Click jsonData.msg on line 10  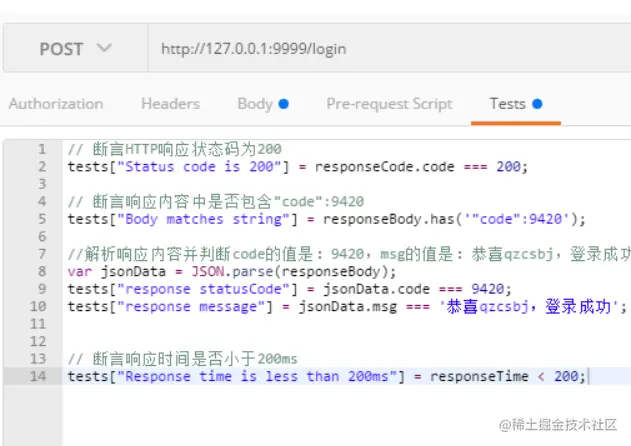tap(347, 306)
